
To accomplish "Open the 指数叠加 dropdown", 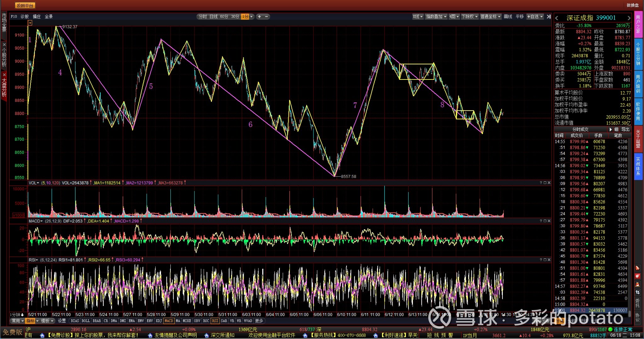I will pos(436,17).
